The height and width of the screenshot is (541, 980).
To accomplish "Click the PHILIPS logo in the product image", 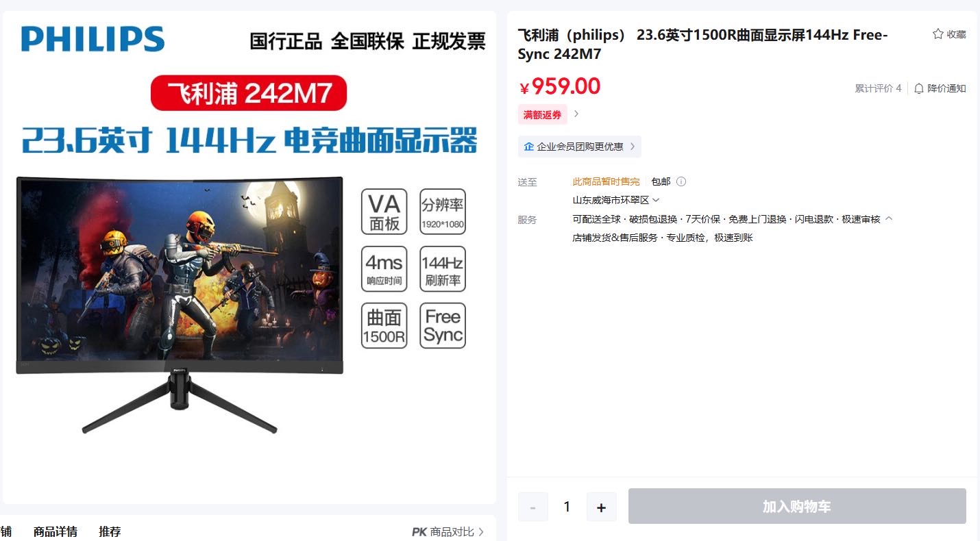I will pos(93,39).
